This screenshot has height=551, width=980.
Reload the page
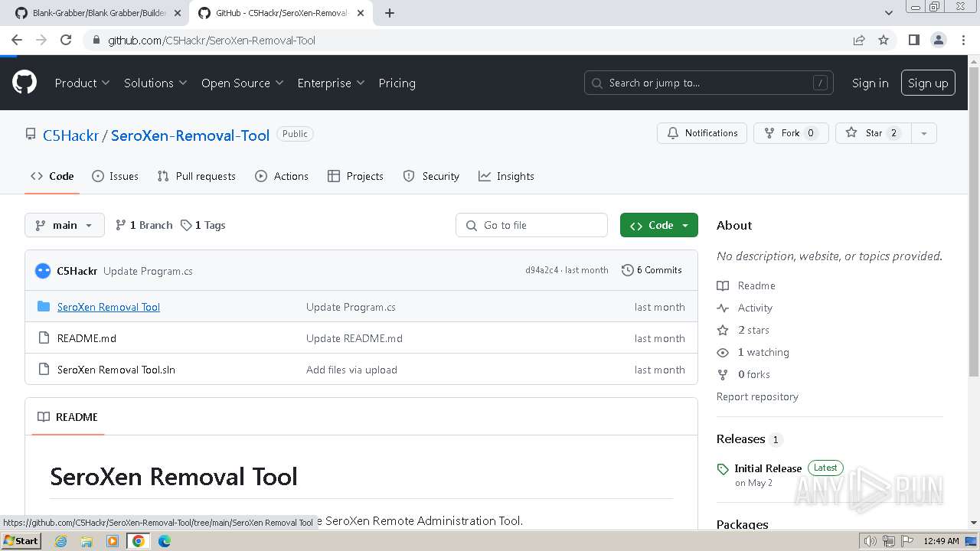(66, 40)
